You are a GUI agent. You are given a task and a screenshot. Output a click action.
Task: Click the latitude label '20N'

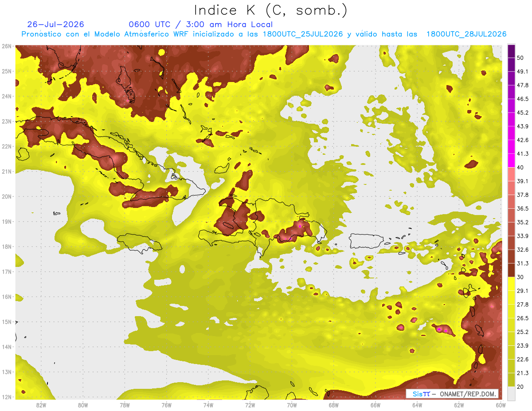coord(7,196)
